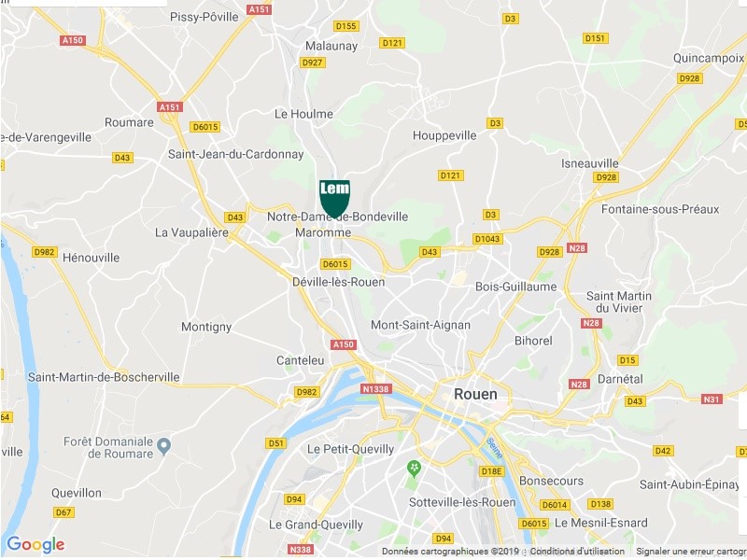Click the Mont-Saint-Aignan label

[421, 325]
